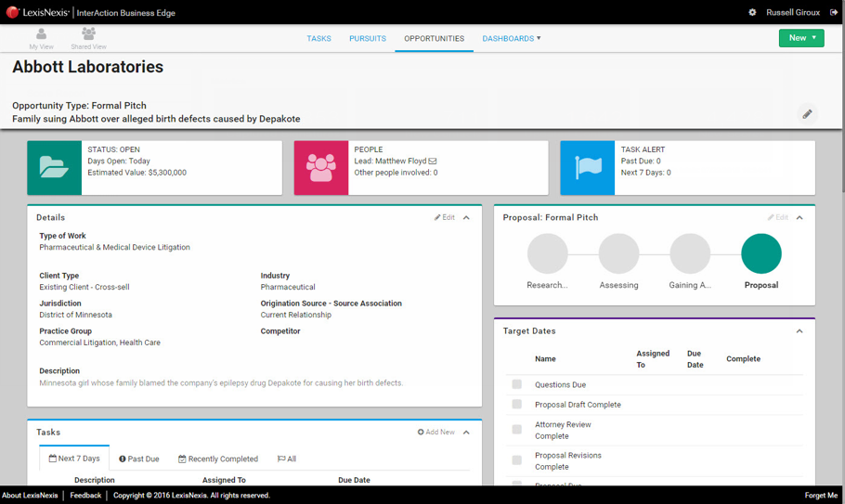Click the Russell Giroux user name

pyautogui.click(x=793, y=12)
